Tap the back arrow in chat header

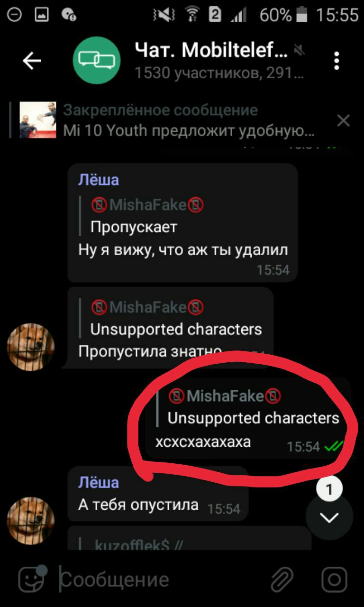32,61
